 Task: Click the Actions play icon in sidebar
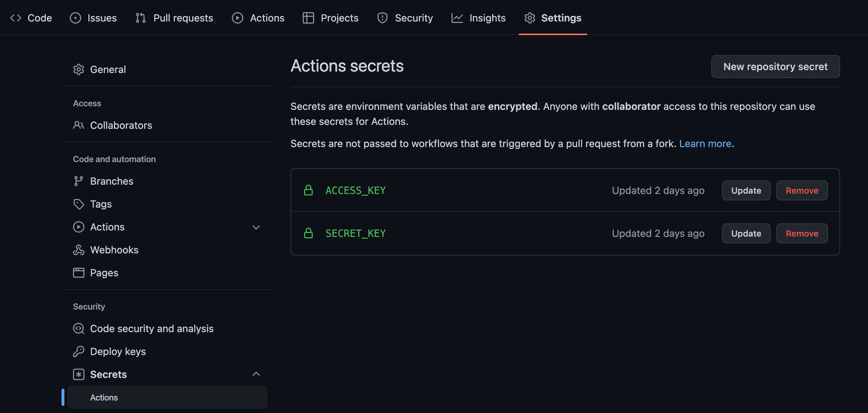[x=78, y=227]
